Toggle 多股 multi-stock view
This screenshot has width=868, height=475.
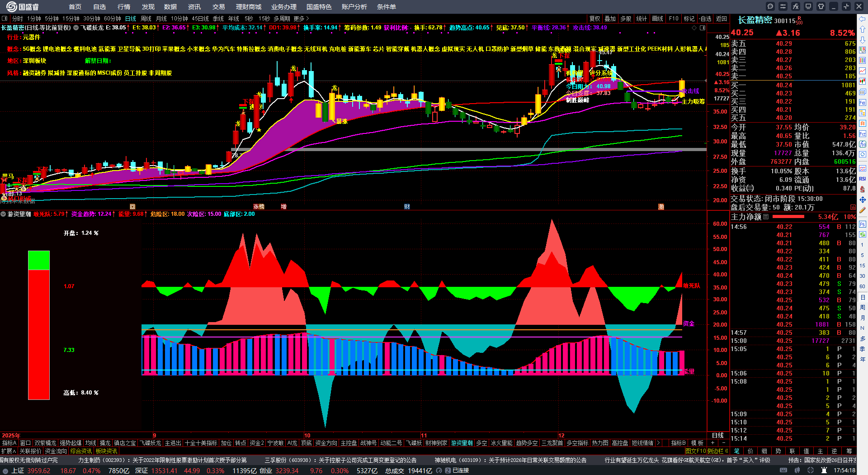(626, 19)
